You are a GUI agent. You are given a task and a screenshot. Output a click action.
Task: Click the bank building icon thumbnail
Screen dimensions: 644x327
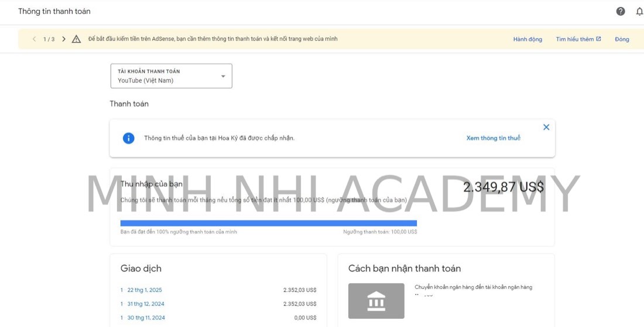coord(376,301)
